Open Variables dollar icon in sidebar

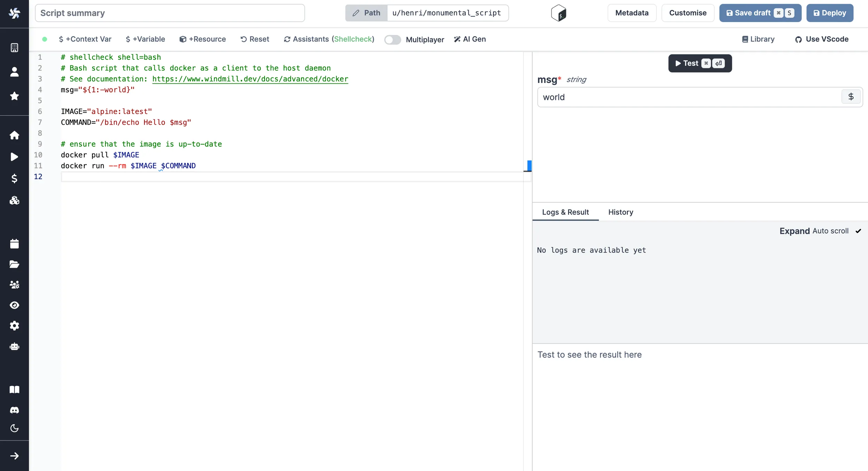pos(14,179)
